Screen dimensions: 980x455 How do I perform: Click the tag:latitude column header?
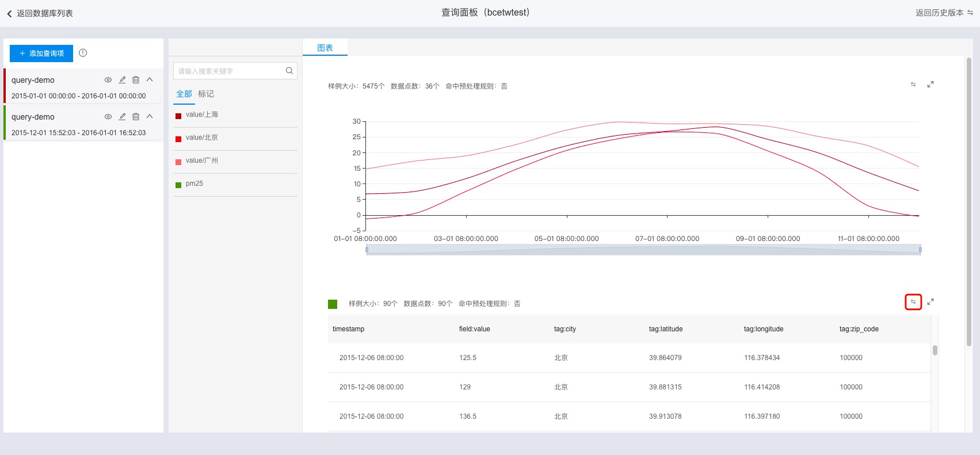tap(666, 329)
